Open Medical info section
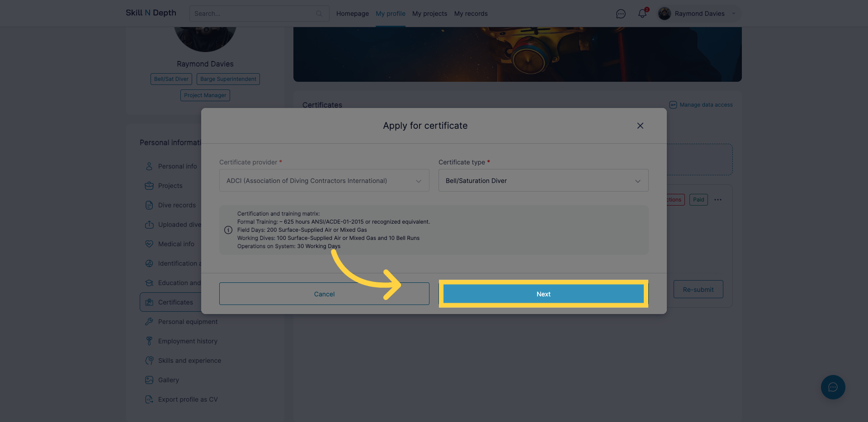Image resolution: width=868 pixels, height=422 pixels. point(176,244)
